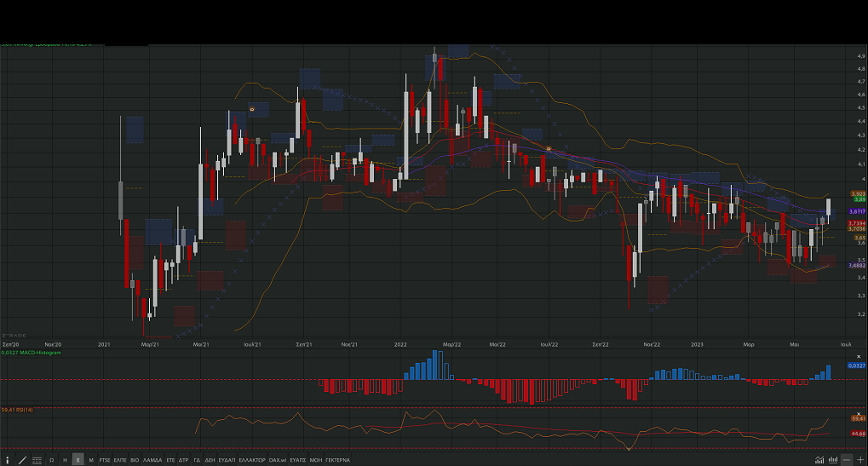Viewport: 868px width, 466px height.
Task: Load the ΕΥΔΑΠ symbol
Action: coord(227,460)
